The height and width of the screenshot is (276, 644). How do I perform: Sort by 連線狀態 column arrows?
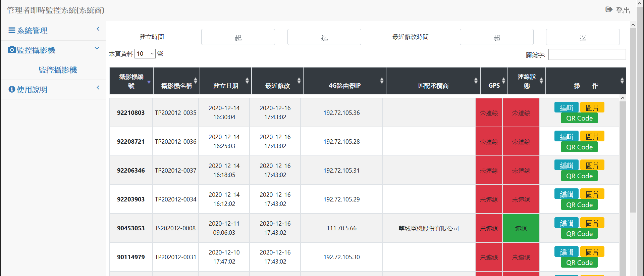coord(541,81)
